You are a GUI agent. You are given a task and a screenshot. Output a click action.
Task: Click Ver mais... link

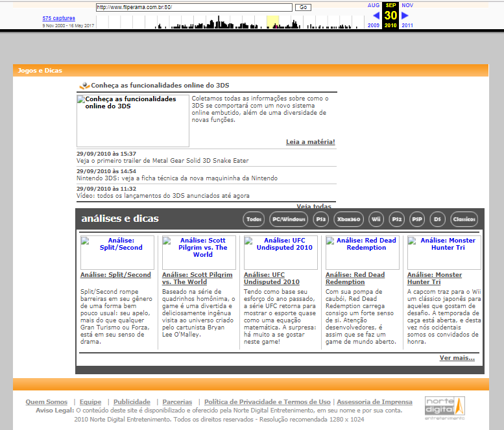coord(457,358)
